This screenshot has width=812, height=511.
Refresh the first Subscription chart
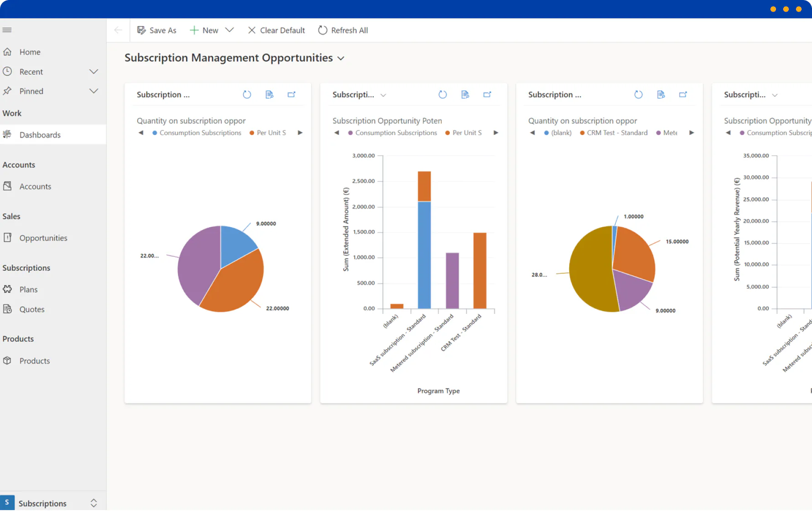click(247, 94)
